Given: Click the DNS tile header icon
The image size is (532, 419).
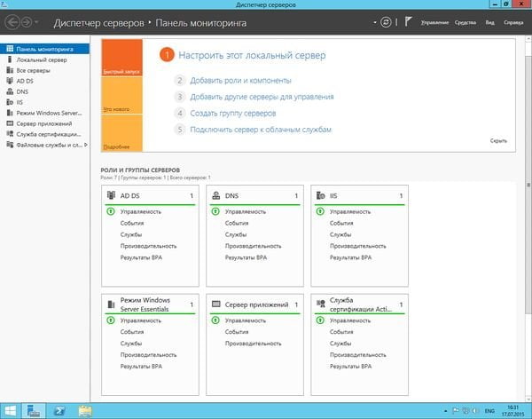Looking at the screenshot, I should pyautogui.click(x=215, y=195).
